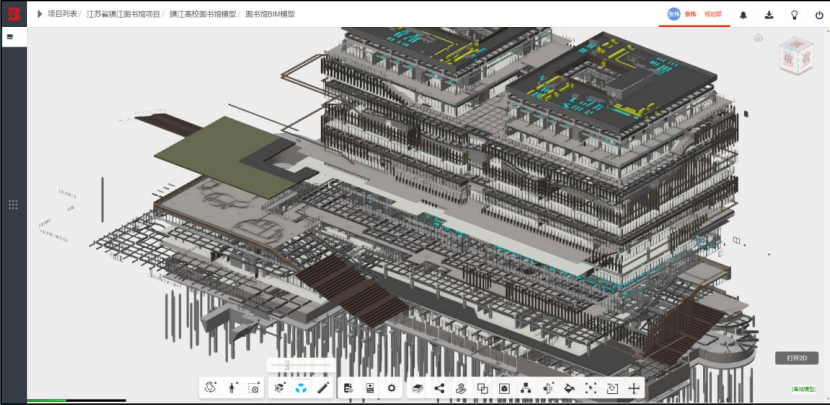Click the overlapping squares compare tool
830x405 pixels.
[x=483, y=389]
